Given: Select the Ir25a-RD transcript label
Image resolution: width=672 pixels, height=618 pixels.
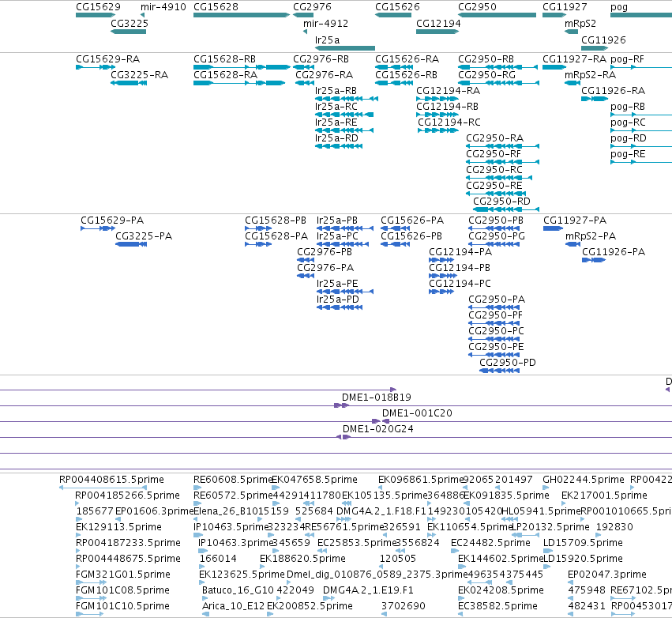Looking at the screenshot, I should pos(336,138).
